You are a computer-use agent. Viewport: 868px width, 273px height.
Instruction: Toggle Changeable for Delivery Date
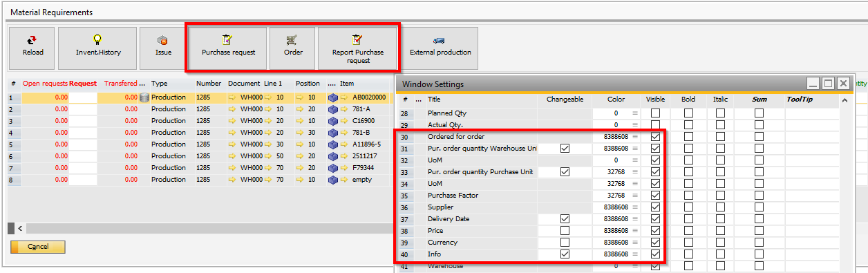pos(565,219)
